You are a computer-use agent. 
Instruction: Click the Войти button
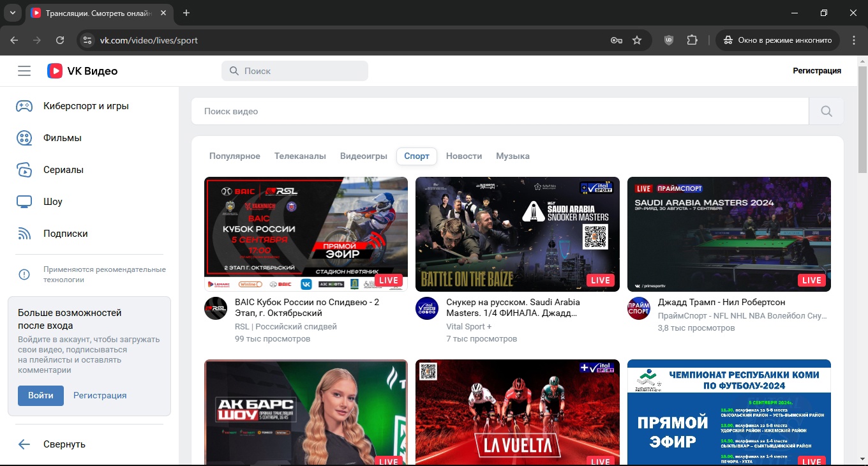[x=41, y=395]
